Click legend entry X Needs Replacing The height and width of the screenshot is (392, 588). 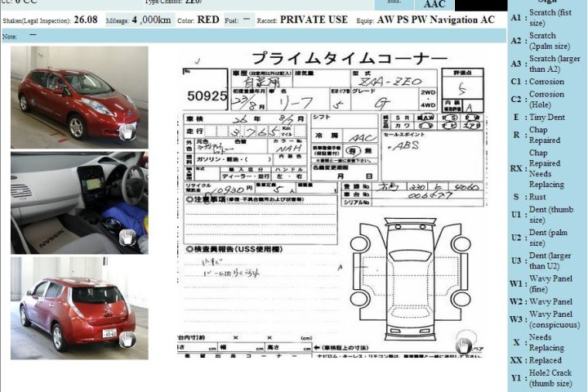pyautogui.click(x=538, y=342)
